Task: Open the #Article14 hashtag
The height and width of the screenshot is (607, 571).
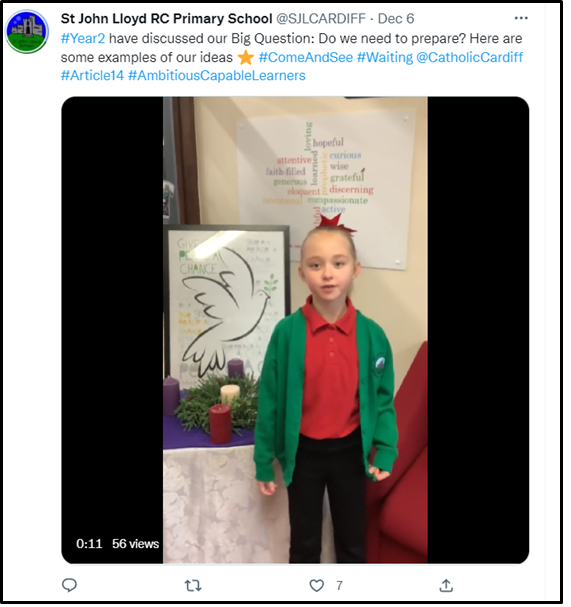Action: tap(92, 75)
